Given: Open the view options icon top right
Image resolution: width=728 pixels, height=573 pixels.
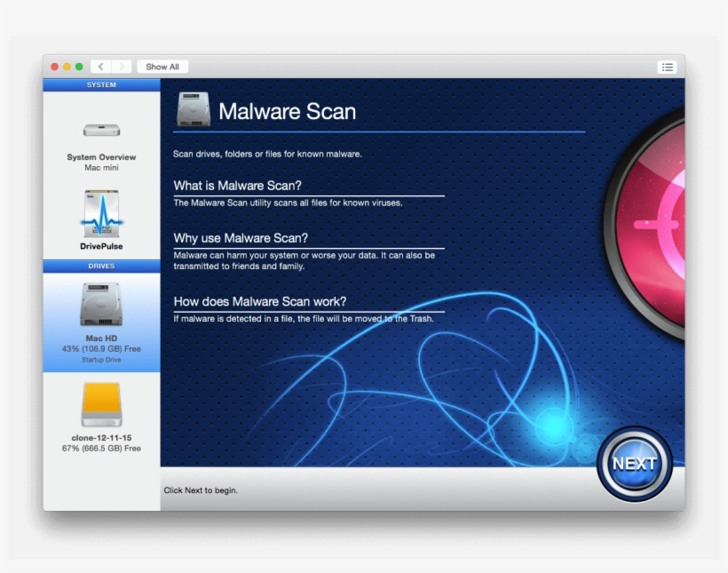Looking at the screenshot, I should (668, 66).
